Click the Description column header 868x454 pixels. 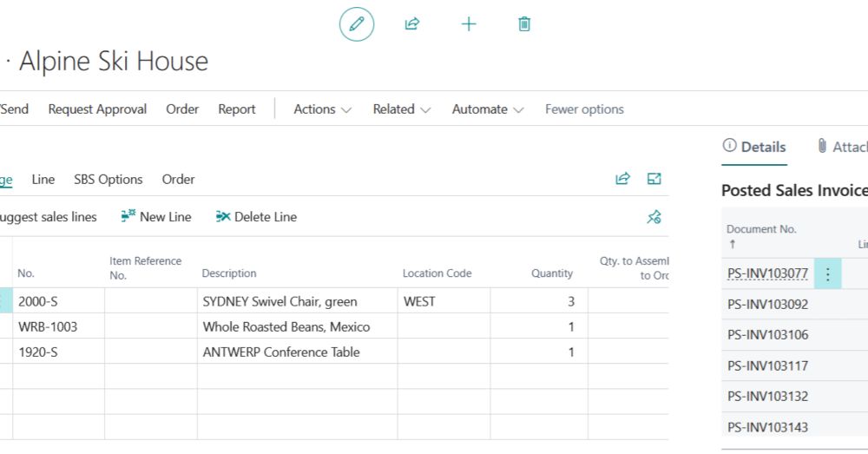228,273
